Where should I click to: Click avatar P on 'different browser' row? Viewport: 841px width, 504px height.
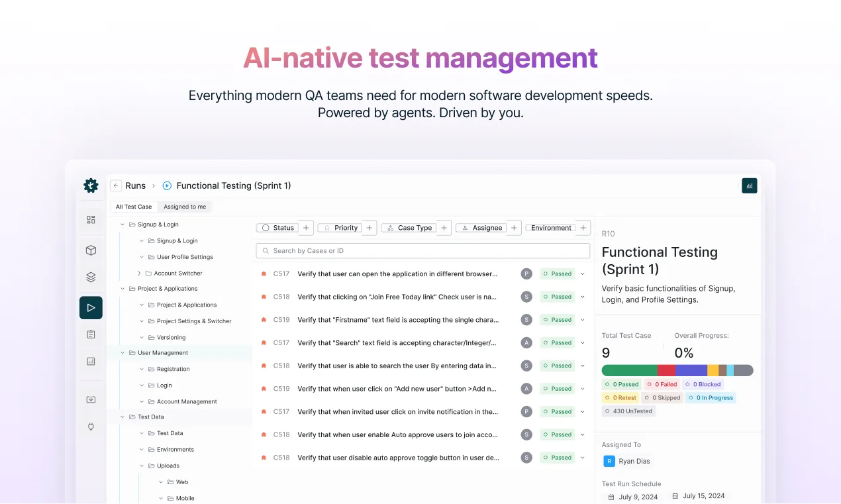526,274
